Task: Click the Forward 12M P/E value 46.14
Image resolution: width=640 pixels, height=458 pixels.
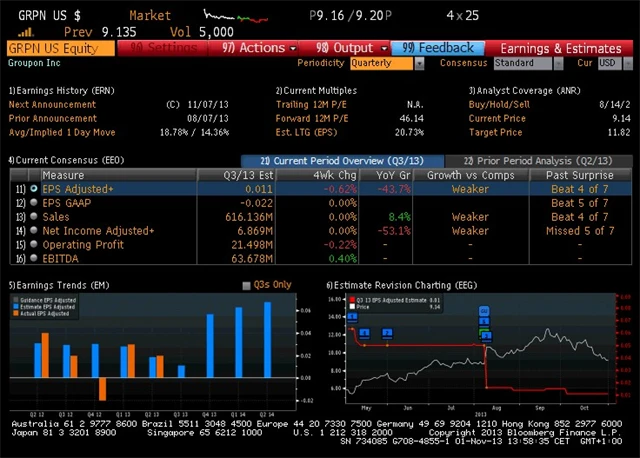Action: pos(411,118)
